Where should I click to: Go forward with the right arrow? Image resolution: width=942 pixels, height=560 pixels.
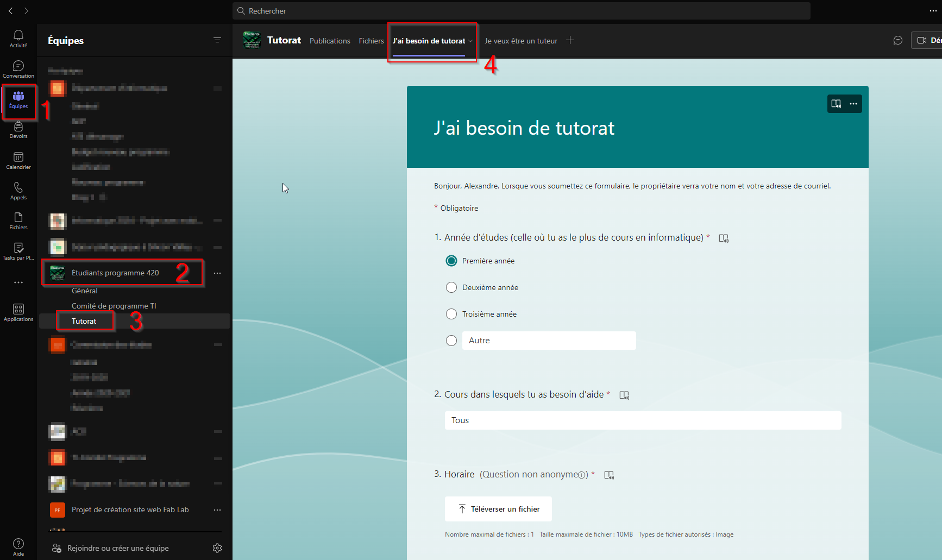coord(26,11)
